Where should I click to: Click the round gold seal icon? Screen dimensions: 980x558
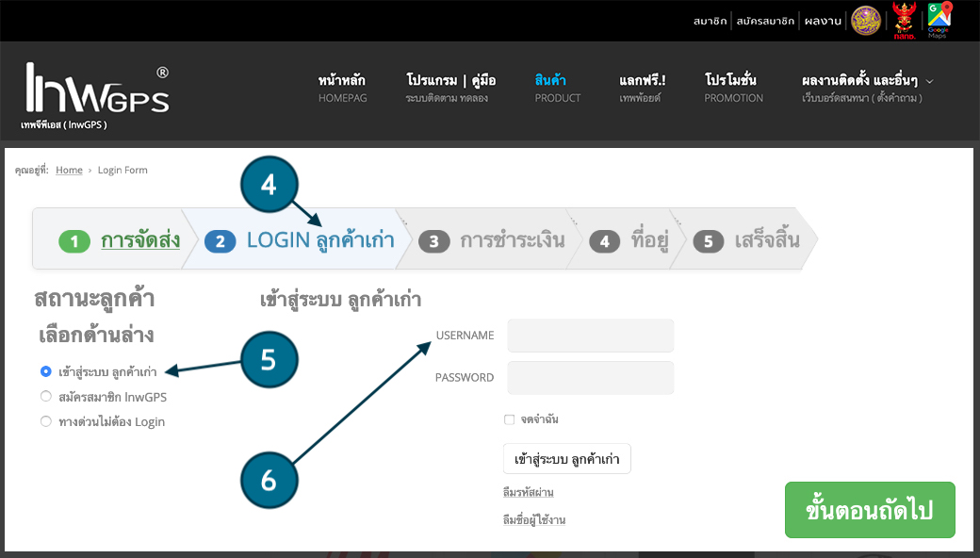tap(866, 20)
